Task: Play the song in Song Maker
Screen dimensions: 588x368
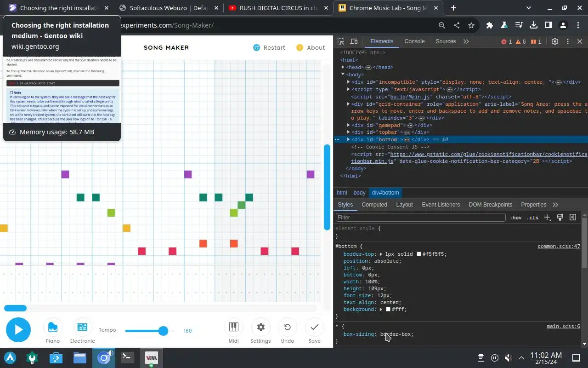Action: pyautogui.click(x=18, y=329)
